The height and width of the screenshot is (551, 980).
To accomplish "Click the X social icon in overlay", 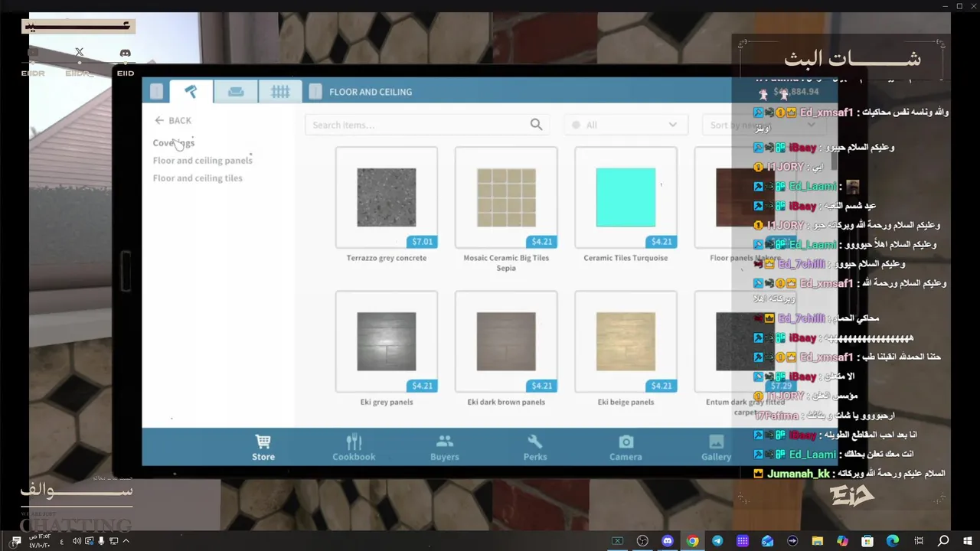I will coord(80,52).
